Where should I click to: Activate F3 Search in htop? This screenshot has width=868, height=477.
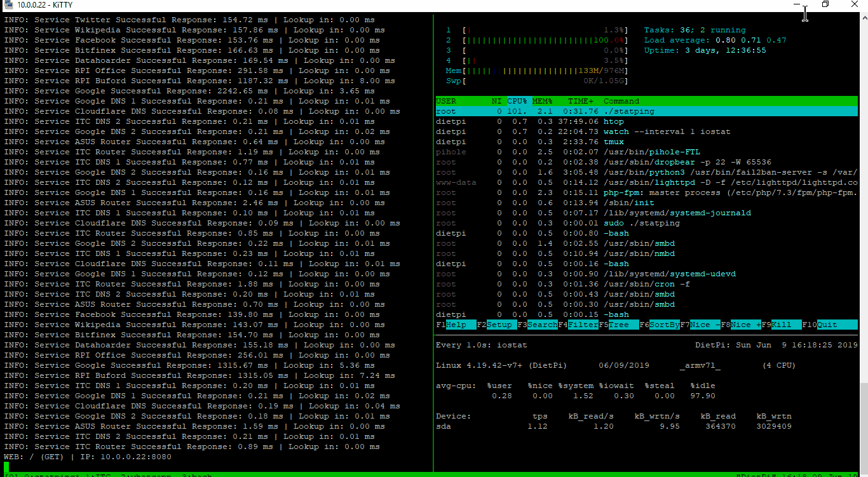(x=537, y=325)
